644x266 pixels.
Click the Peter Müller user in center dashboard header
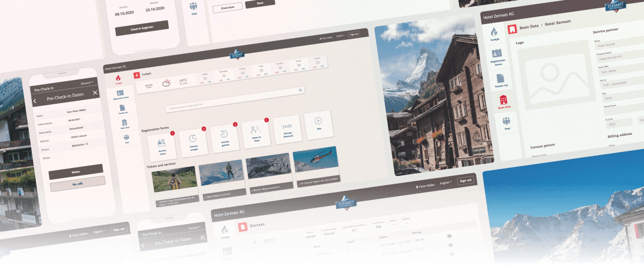pyautogui.click(x=325, y=38)
